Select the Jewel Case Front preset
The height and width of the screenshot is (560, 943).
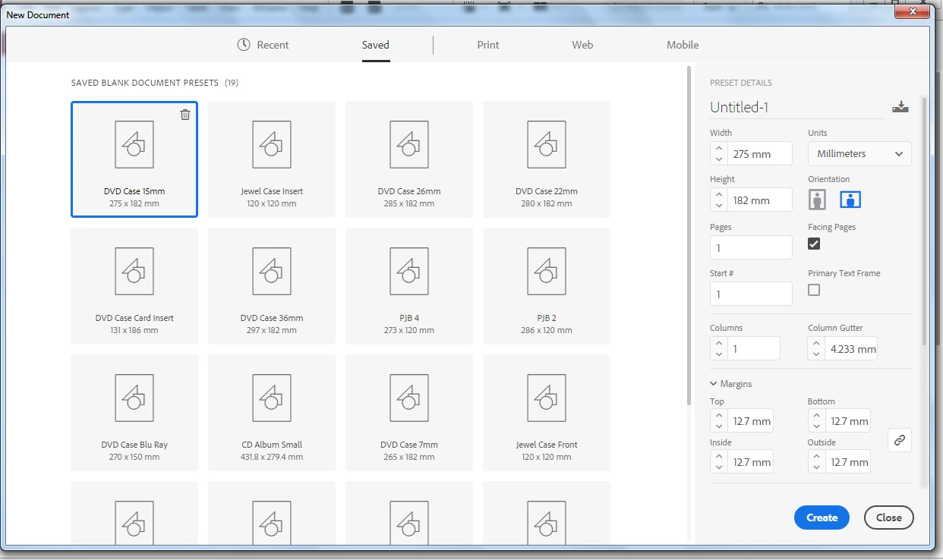[x=547, y=413]
